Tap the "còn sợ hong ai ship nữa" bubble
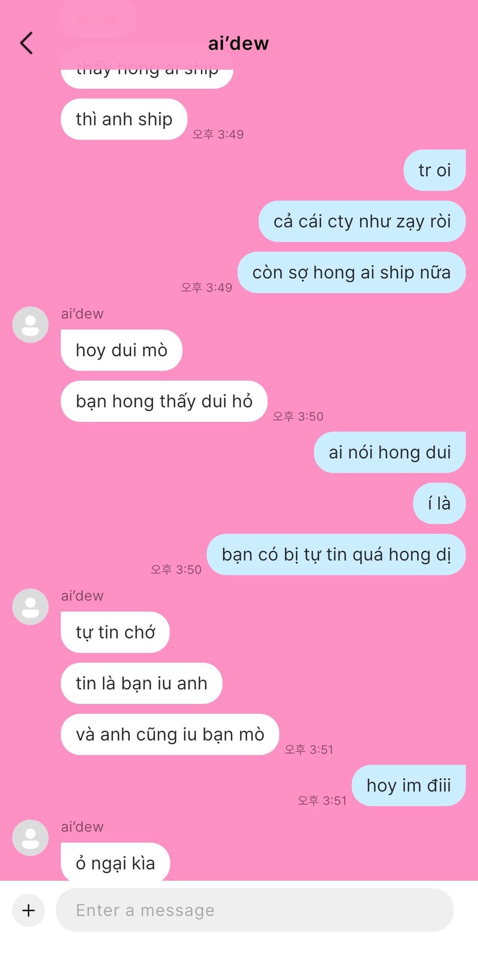The image size is (478, 980). [x=351, y=272]
